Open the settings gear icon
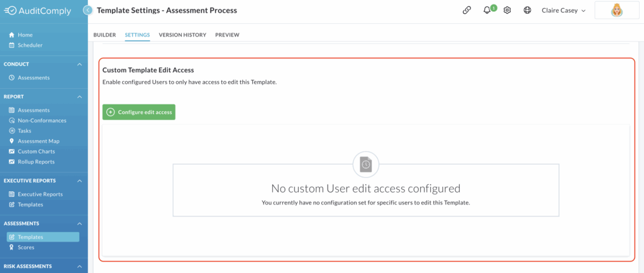This screenshot has height=273, width=644. pos(508,11)
